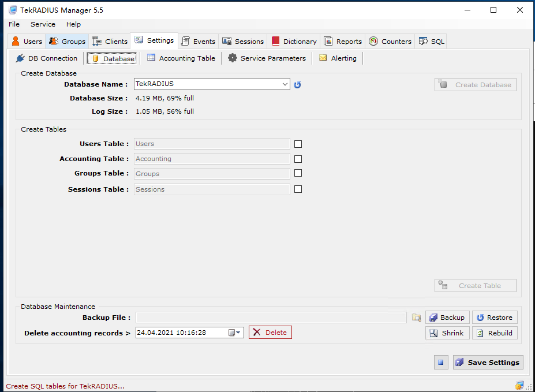This screenshot has height=392, width=535.
Task: Click the Sessions table name field
Action: (x=212, y=189)
